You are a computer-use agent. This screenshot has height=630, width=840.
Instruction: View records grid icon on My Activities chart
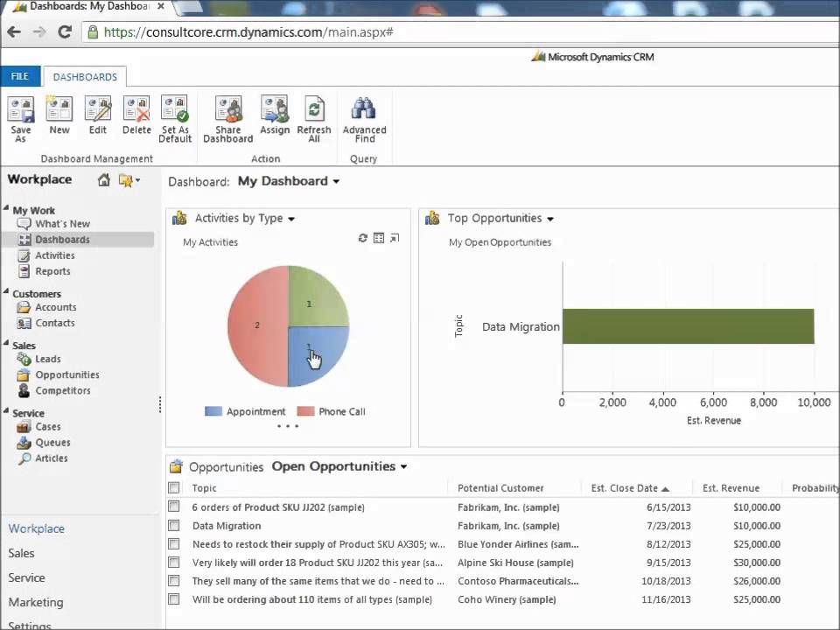pos(379,238)
